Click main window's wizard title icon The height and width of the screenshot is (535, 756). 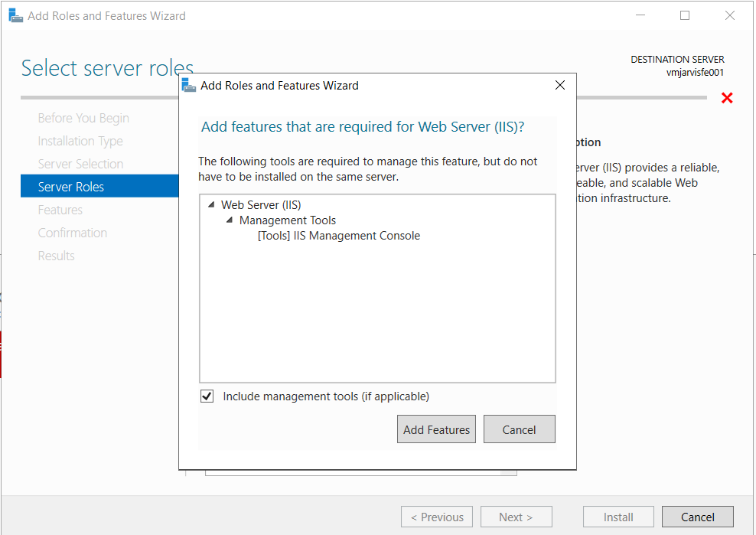pos(16,15)
